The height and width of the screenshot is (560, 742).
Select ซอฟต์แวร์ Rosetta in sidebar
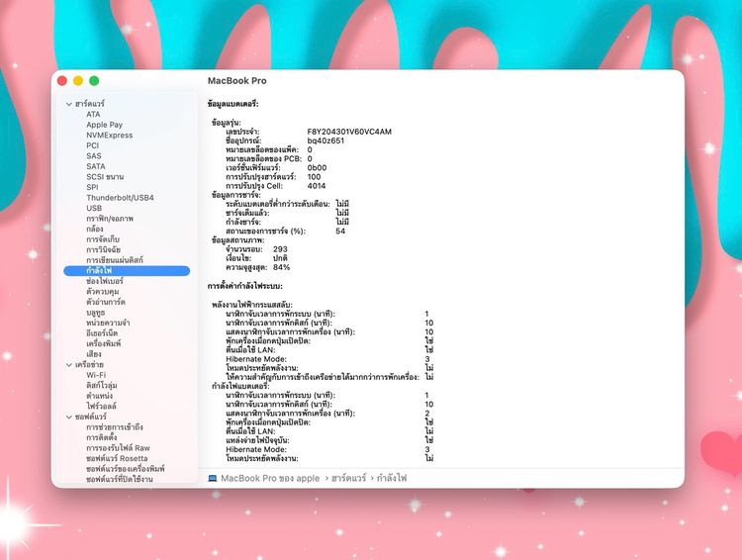[117, 458]
